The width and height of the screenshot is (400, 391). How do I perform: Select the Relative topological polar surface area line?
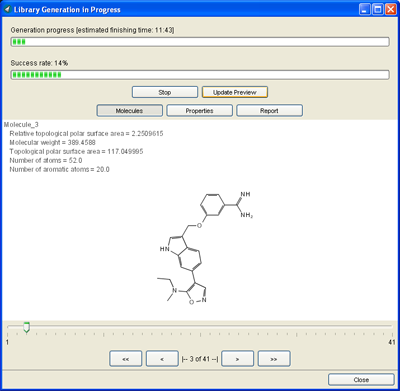click(x=86, y=134)
